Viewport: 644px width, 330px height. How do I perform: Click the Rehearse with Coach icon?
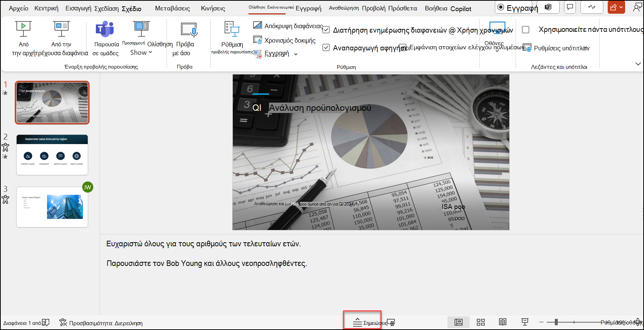(188, 30)
